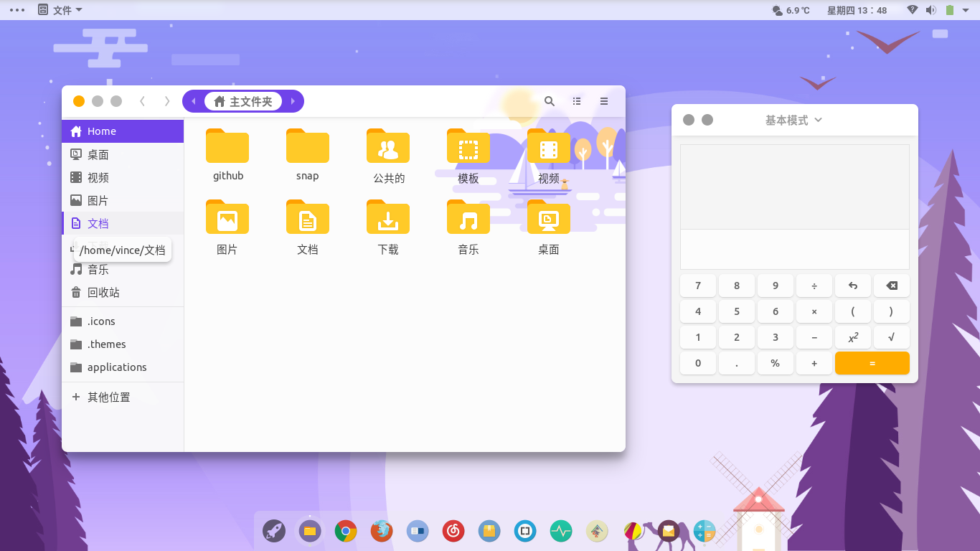Image resolution: width=980 pixels, height=551 pixels.
Task: Select the 音乐 folder in main pane
Action: tap(468, 217)
